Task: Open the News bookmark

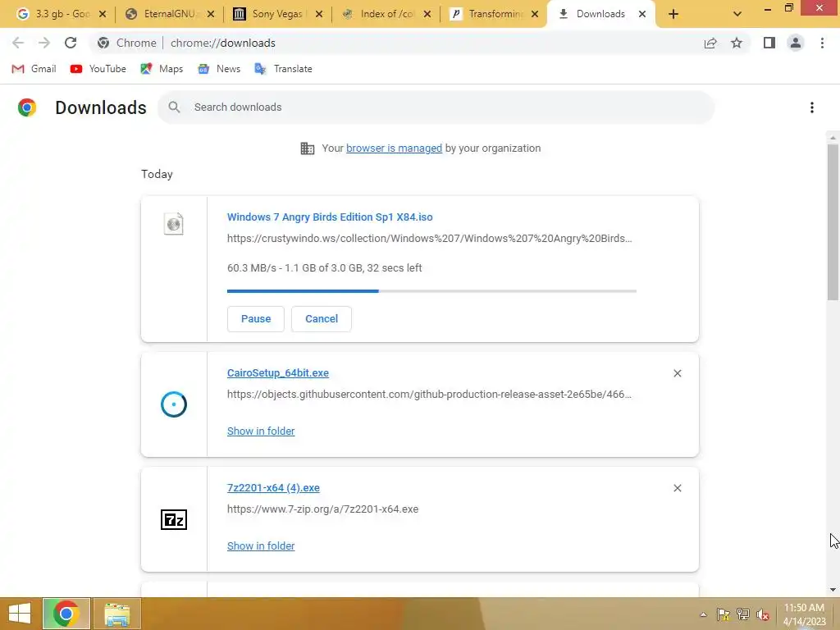Action: pyautogui.click(x=219, y=69)
